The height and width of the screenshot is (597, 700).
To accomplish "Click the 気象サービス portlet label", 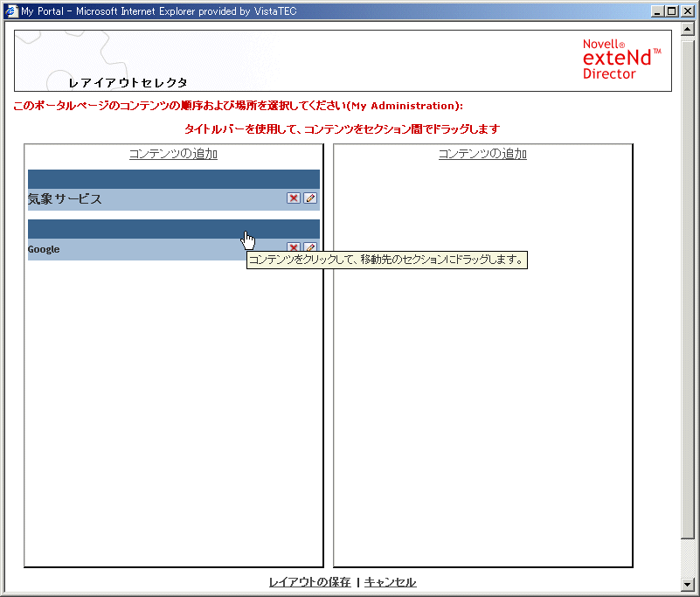I will pos(65,199).
